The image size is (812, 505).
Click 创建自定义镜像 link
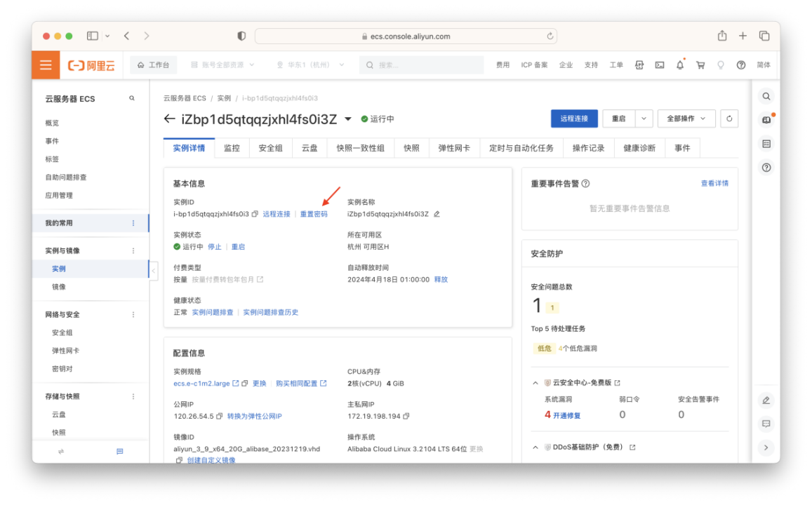pos(211,460)
